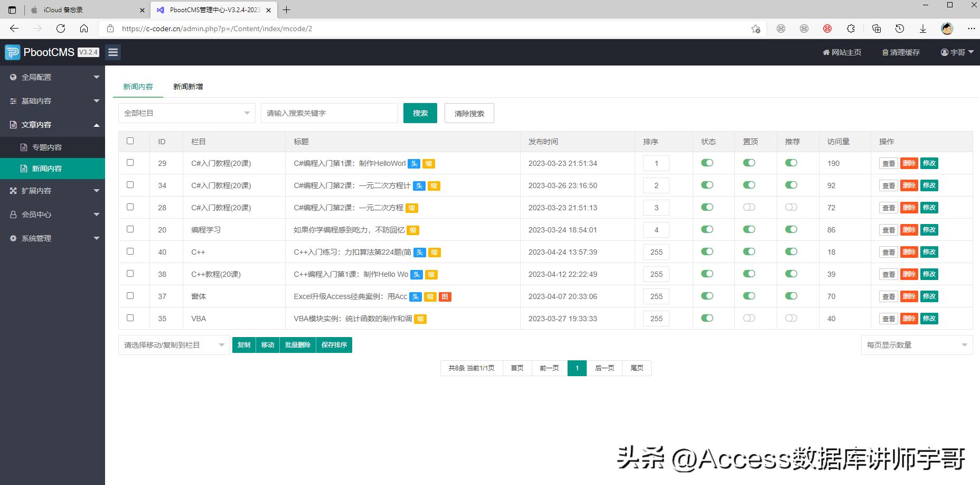The width and height of the screenshot is (980, 485).
Task: Select the checkbox for article ID 37
Action: click(x=130, y=295)
